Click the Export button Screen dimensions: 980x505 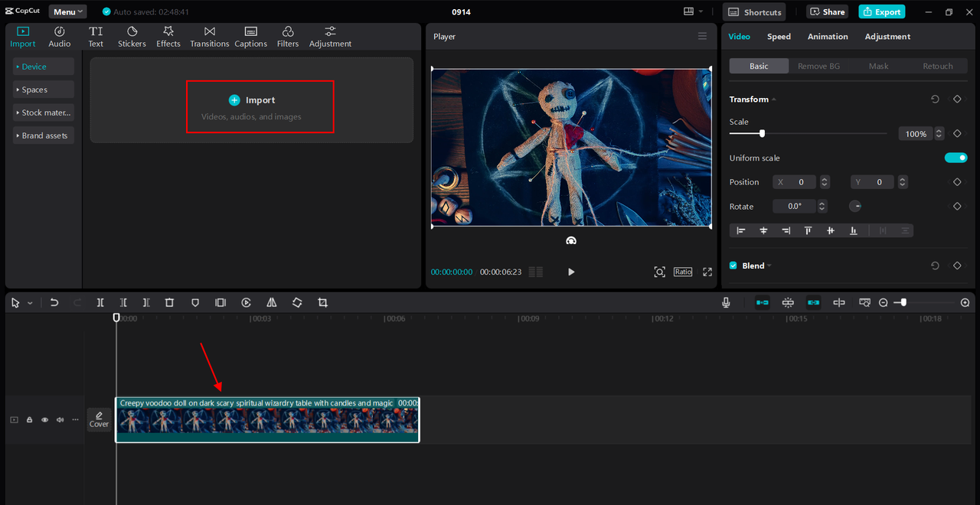coord(882,11)
